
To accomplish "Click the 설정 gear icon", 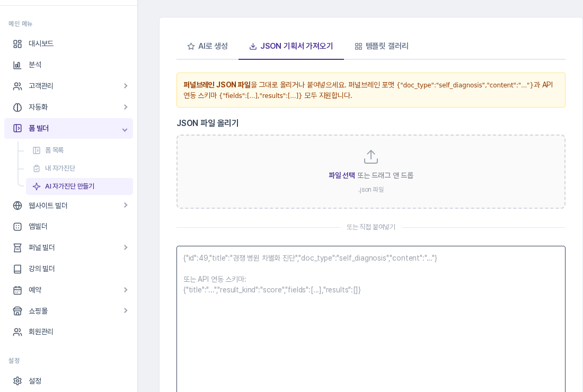I will click(x=17, y=381).
